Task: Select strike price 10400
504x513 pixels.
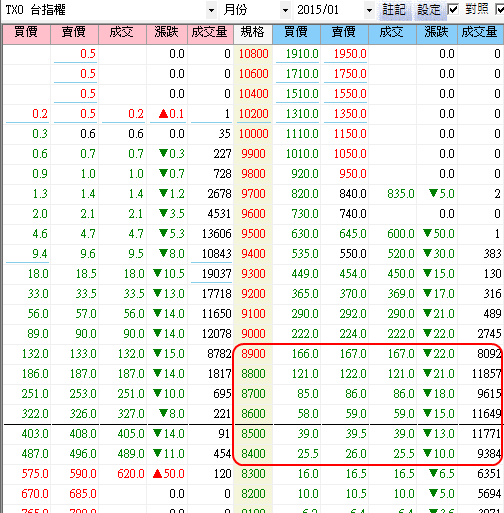Action: coord(253,94)
